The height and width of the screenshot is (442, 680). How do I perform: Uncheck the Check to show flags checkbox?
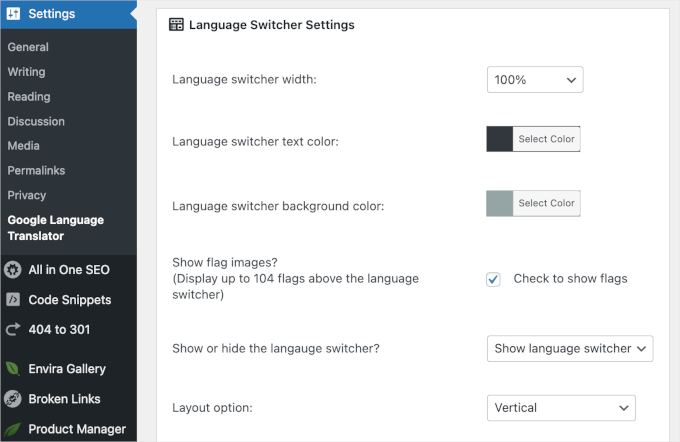pyautogui.click(x=493, y=279)
